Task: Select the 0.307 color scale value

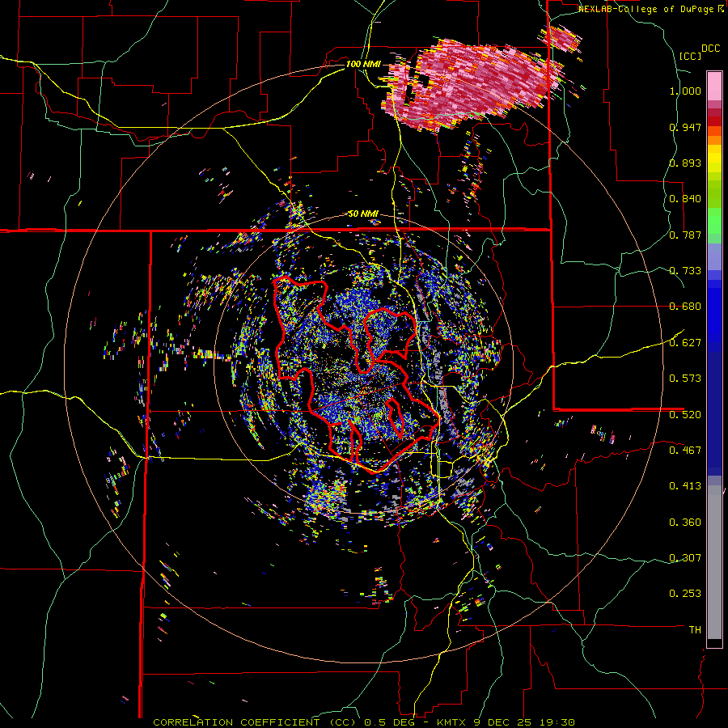Action: [685, 558]
